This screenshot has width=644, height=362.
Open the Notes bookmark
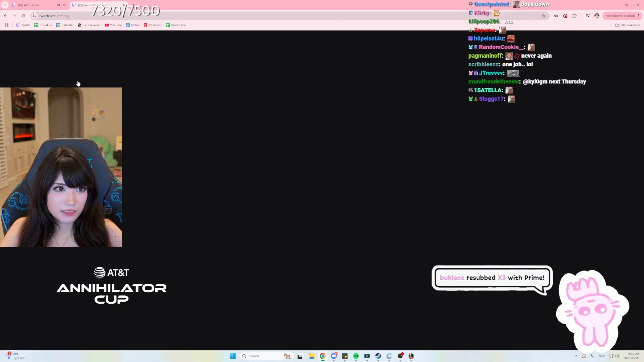click(x=132, y=25)
